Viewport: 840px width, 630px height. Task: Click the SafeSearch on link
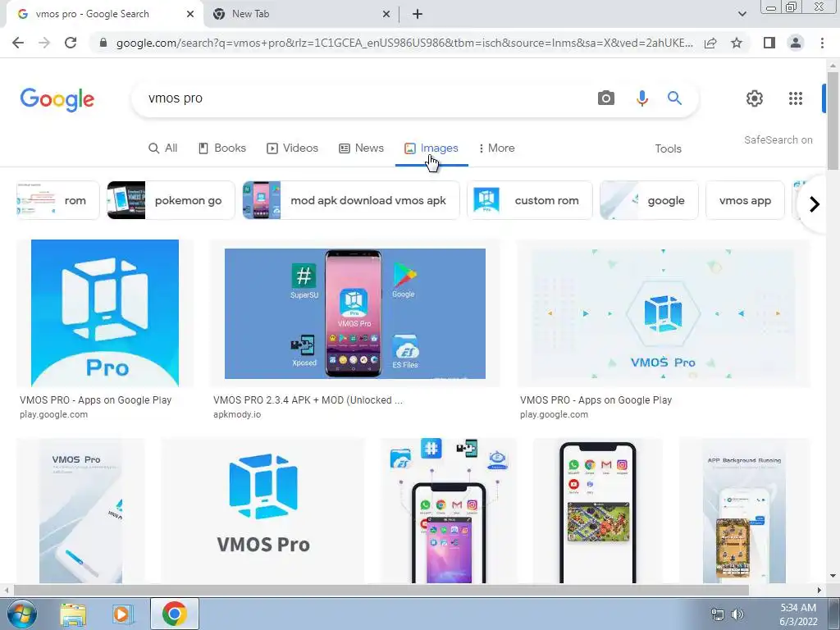click(x=778, y=139)
